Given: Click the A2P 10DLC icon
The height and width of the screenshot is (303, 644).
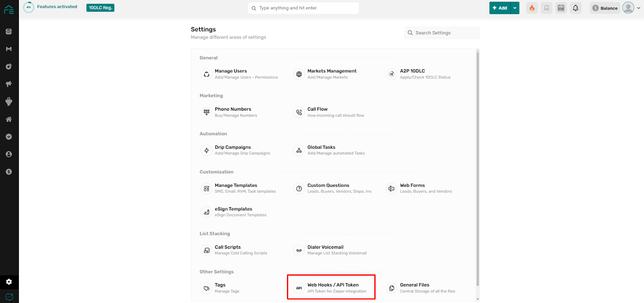Looking at the screenshot, I should [392, 74].
